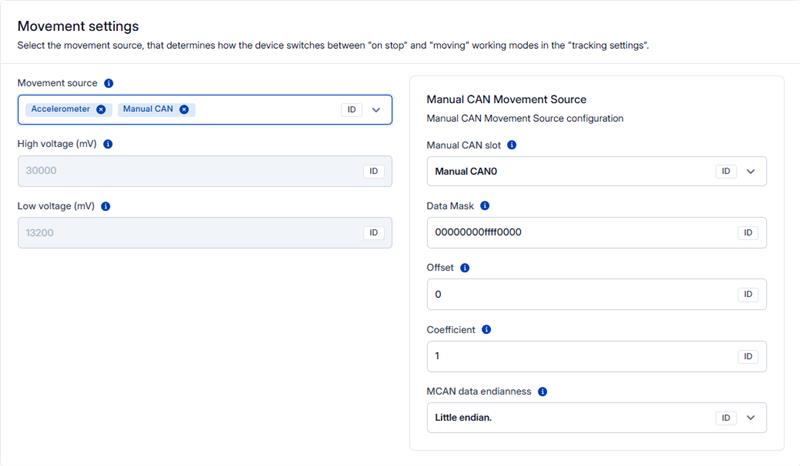Screen dimensions: 800x466
Task: Remove the Accelerometer tag from Movement source
Action: (101, 109)
